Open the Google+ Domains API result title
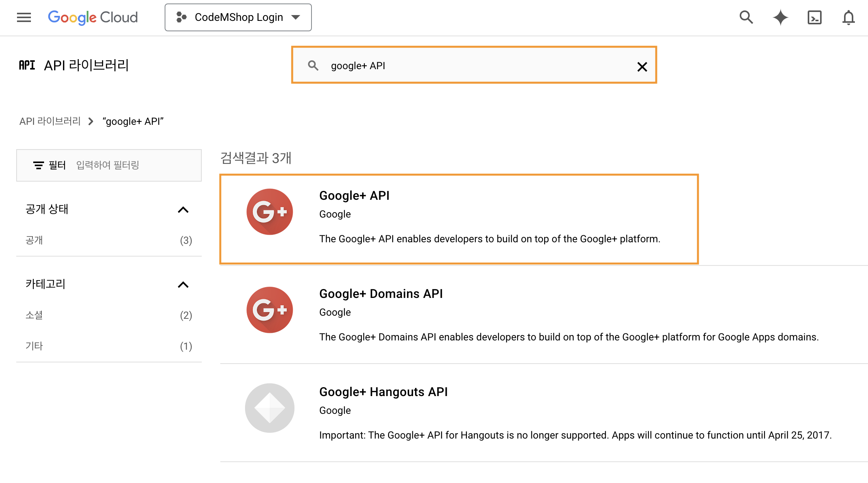The height and width of the screenshot is (483, 868). [x=381, y=294]
